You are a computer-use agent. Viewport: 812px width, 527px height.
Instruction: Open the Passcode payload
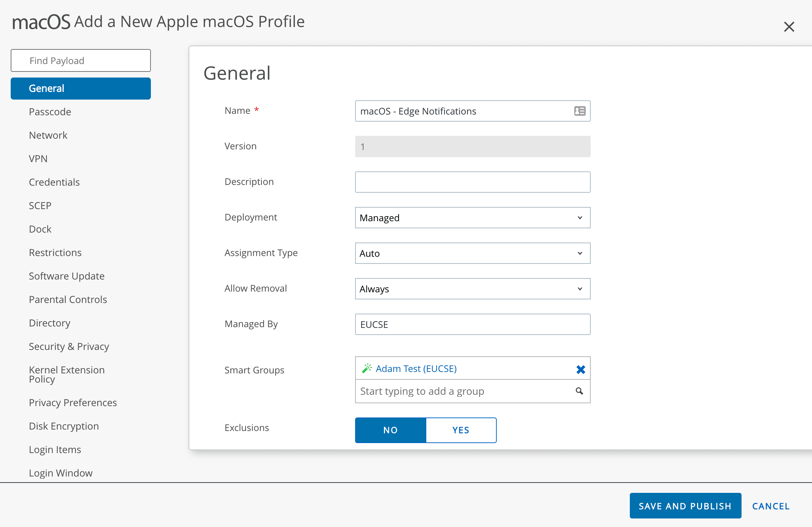tap(50, 112)
